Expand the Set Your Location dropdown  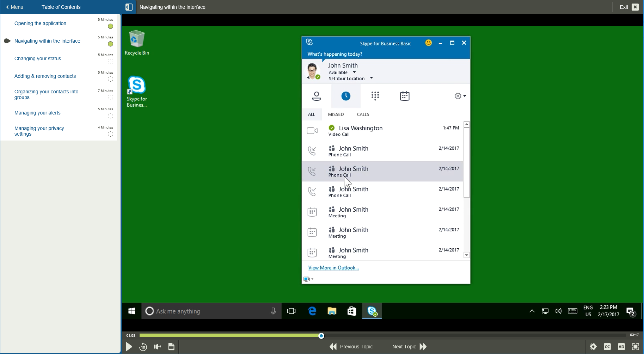pos(371,77)
